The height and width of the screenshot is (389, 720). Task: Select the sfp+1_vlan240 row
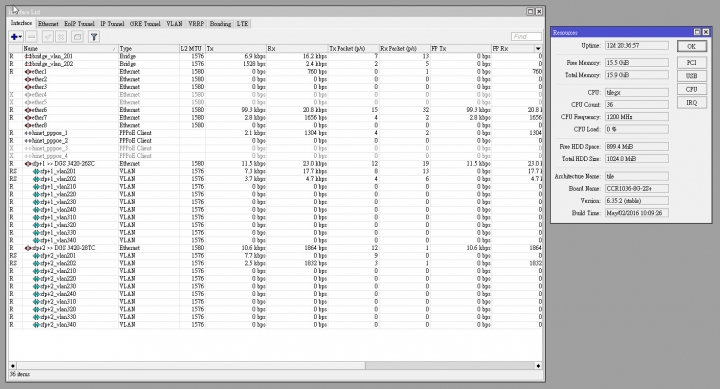[276, 209]
